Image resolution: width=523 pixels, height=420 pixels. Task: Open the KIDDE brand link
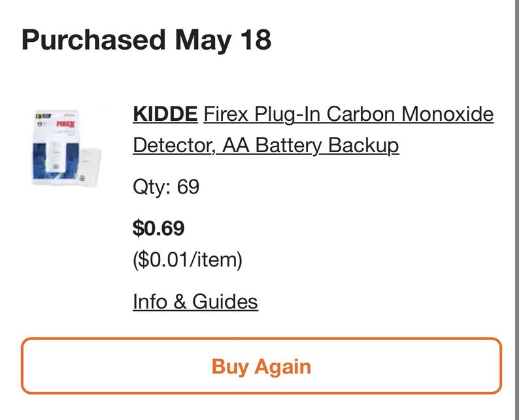(165, 114)
